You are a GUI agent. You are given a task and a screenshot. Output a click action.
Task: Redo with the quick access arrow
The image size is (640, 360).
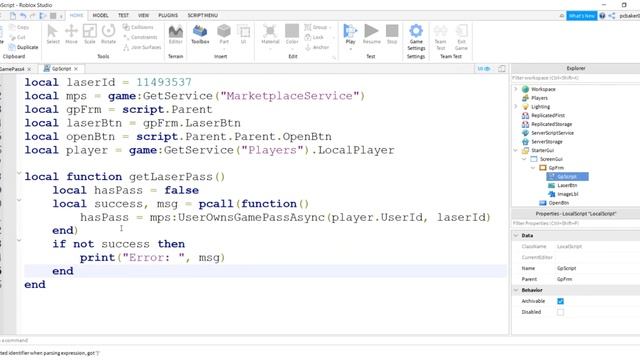pyautogui.click(x=33, y=16)
